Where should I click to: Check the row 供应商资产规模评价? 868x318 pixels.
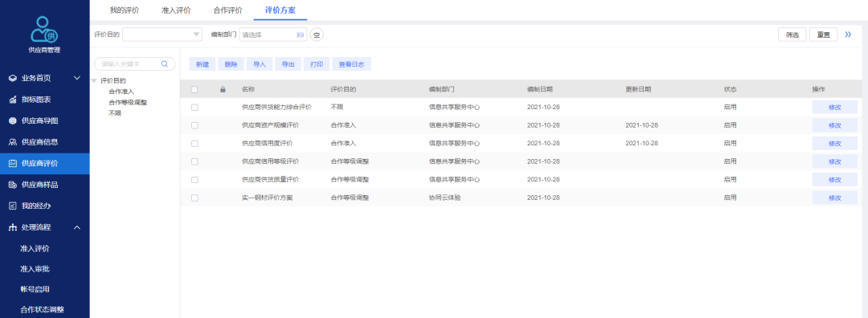pos(194,125)
